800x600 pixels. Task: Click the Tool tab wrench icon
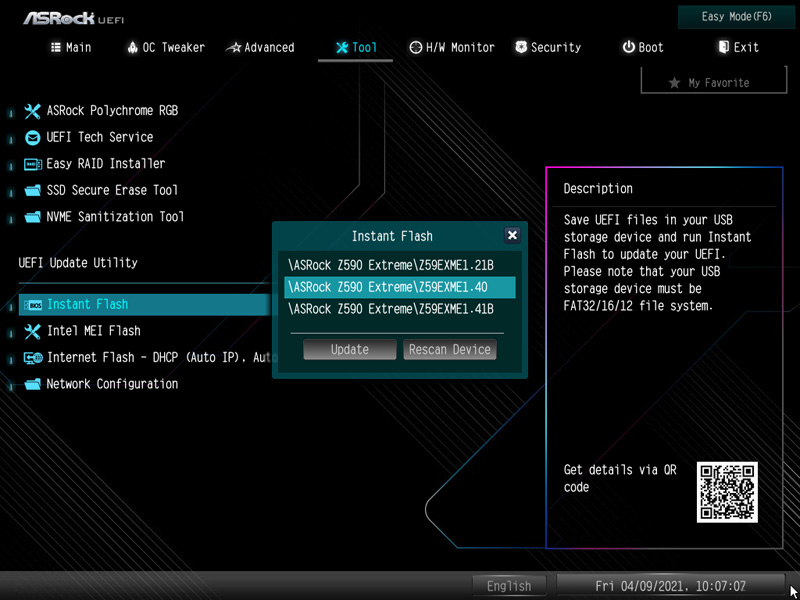tap(342, 47)
